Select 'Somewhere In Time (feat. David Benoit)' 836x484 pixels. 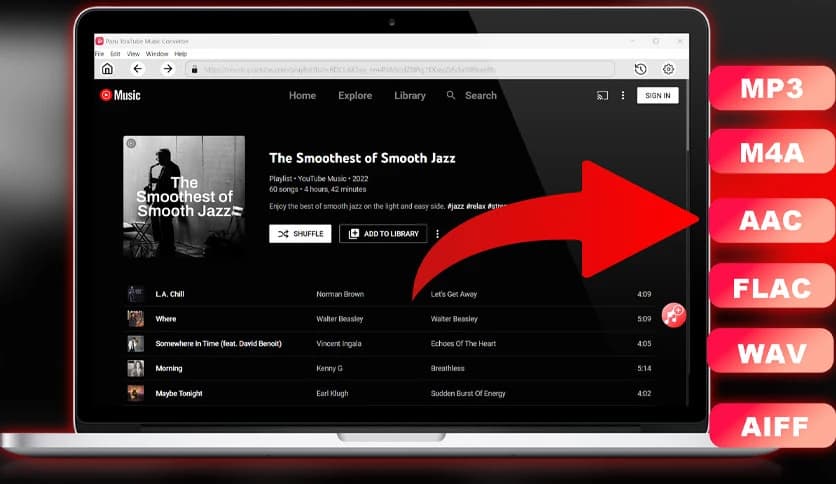219,343
